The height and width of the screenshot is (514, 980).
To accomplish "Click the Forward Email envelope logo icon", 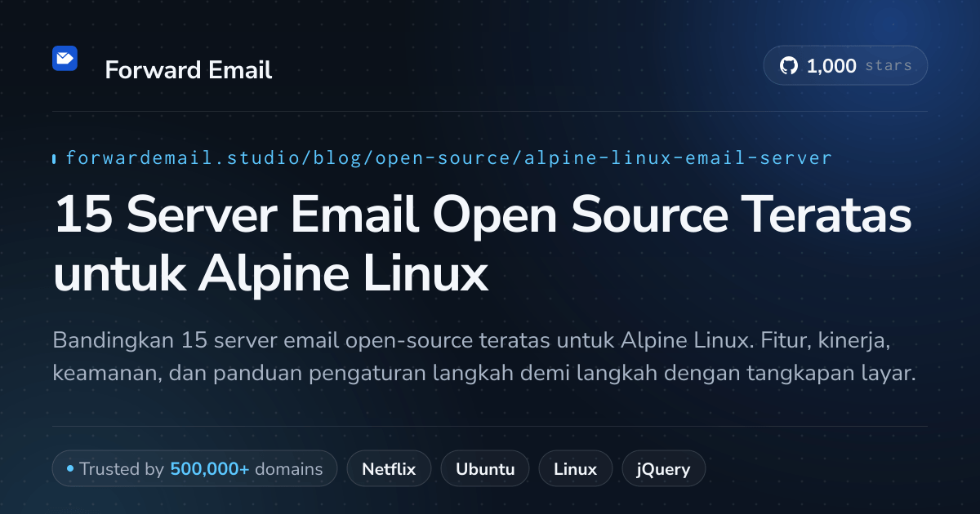I will point(65,58).
